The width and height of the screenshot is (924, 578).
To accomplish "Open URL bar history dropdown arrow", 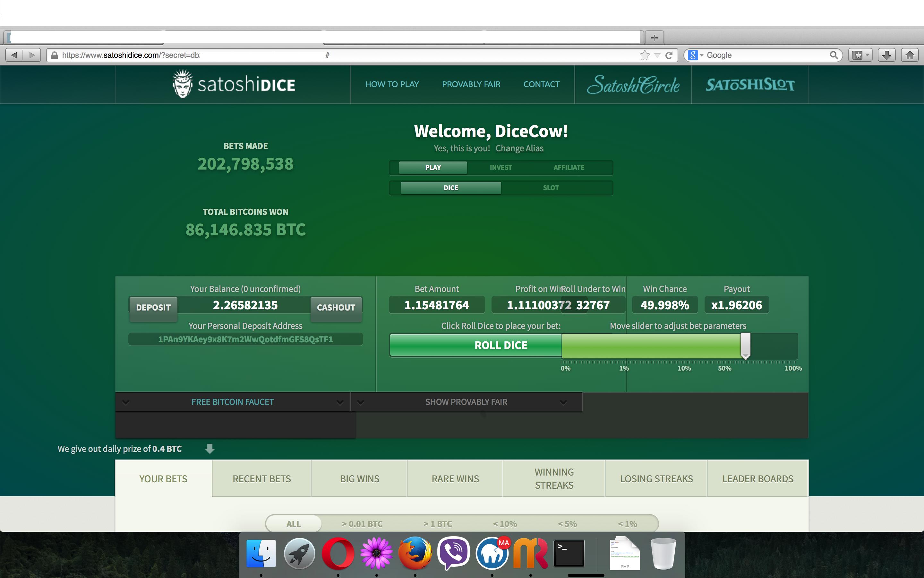I will [x=657, y=56].
